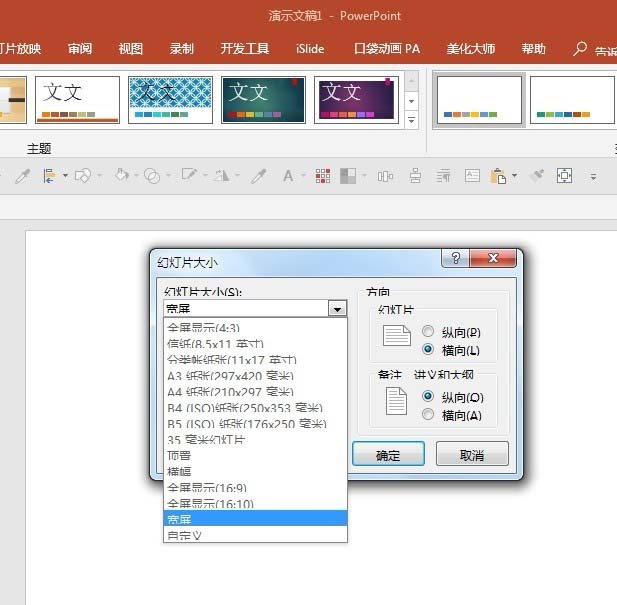This screenshot has width=617, height=605.
Task: Click the distribute horizontally icon
Action: pyautogui.click(x=385, y=176)
